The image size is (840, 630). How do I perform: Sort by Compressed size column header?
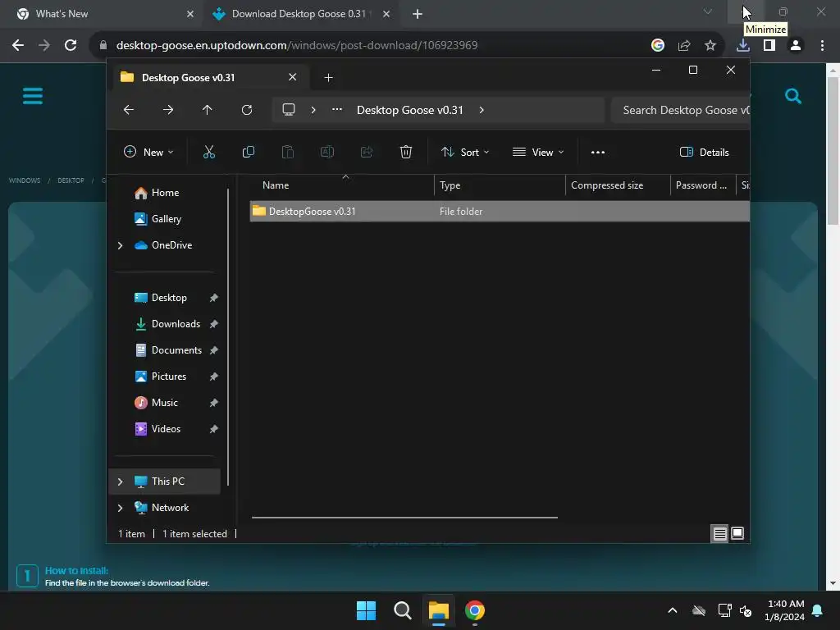(x=618, y=185)
